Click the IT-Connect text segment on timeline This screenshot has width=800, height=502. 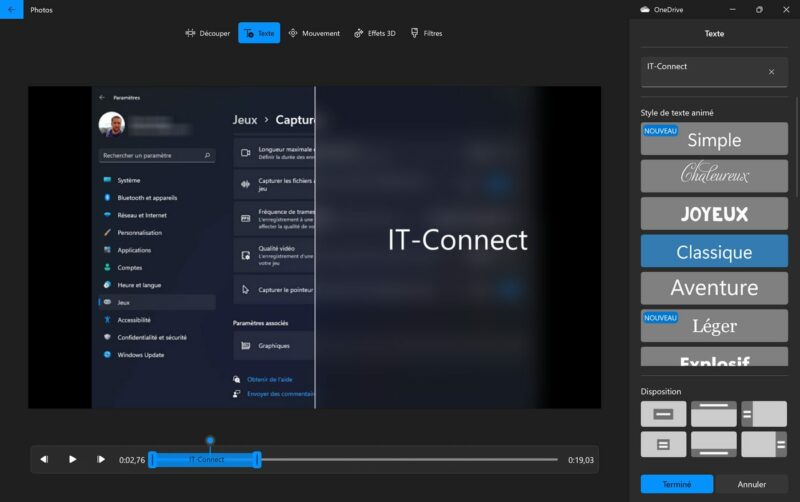click(206, 460)
